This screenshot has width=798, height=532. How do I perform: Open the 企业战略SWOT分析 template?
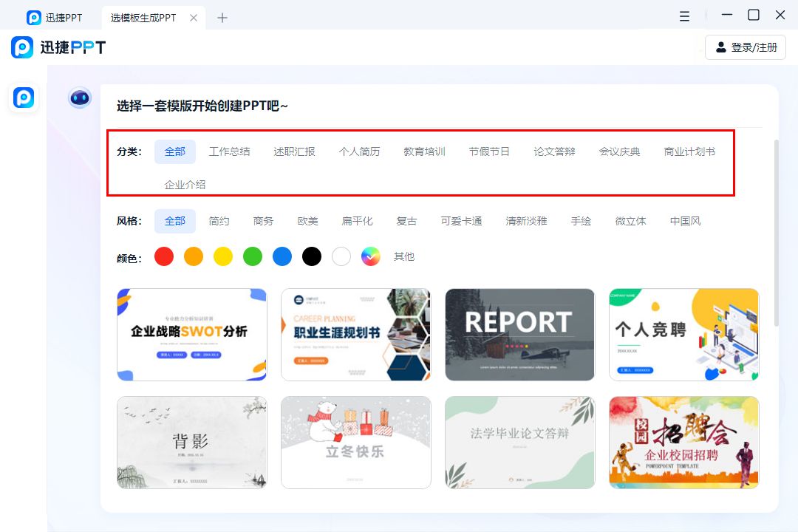point(192,335)
